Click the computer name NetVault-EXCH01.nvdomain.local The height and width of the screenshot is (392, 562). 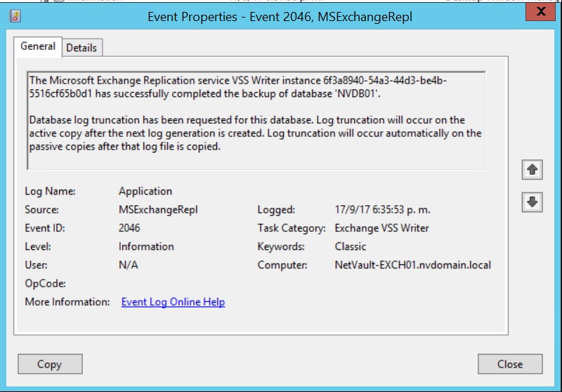[x=413, y=265]
